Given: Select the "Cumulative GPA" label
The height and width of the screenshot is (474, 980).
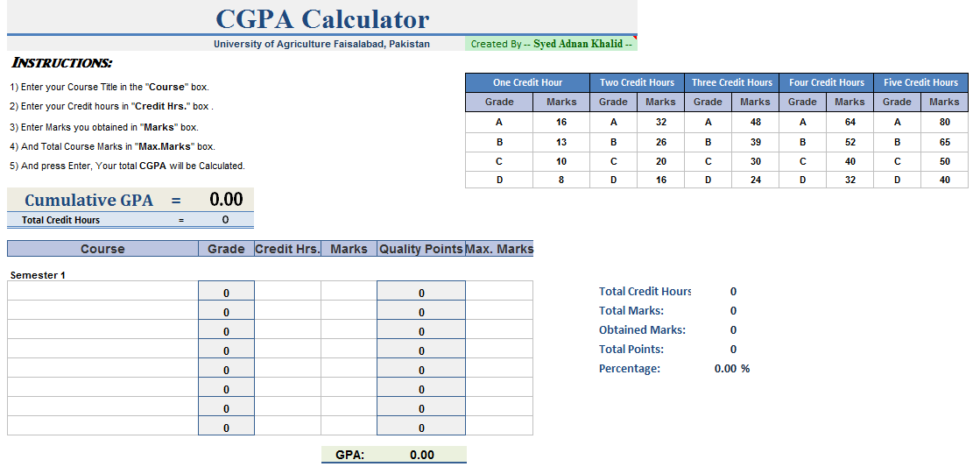Looking at the screenshot, I should [x=88, y=200].
